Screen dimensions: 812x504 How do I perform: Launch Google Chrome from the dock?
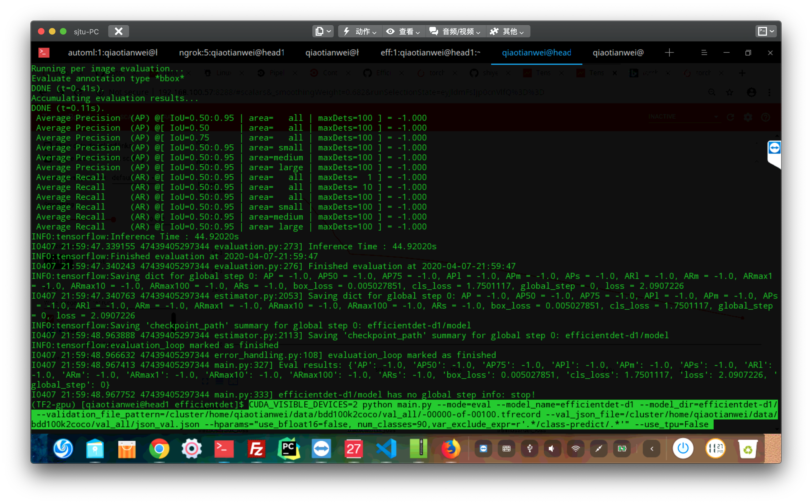159,449
